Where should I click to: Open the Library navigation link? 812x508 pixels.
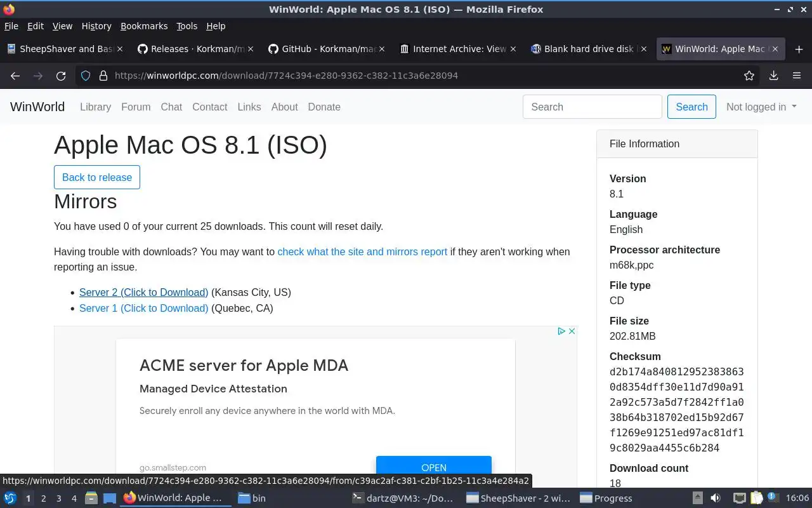(95, 107)
